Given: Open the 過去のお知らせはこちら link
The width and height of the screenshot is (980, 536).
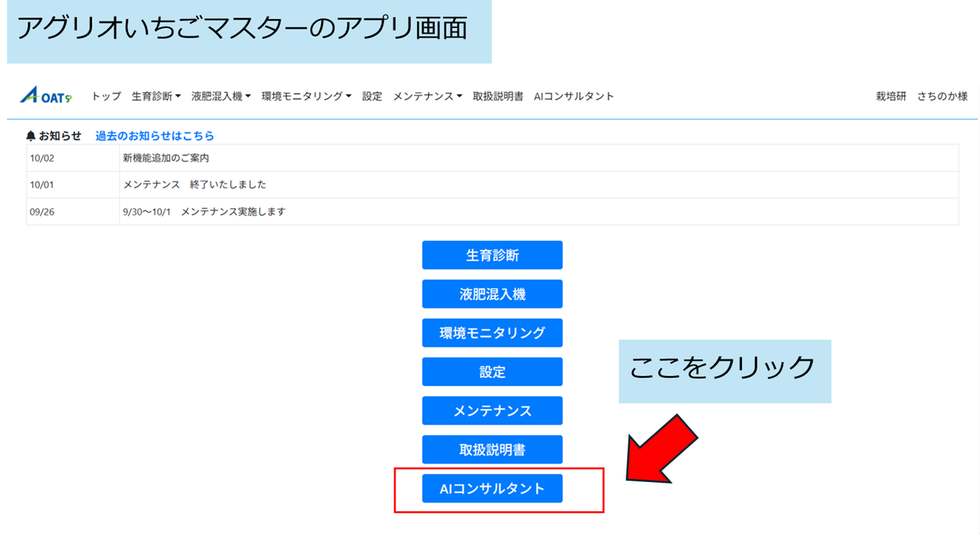Looking at the screenshot, I should coord(154,136).
